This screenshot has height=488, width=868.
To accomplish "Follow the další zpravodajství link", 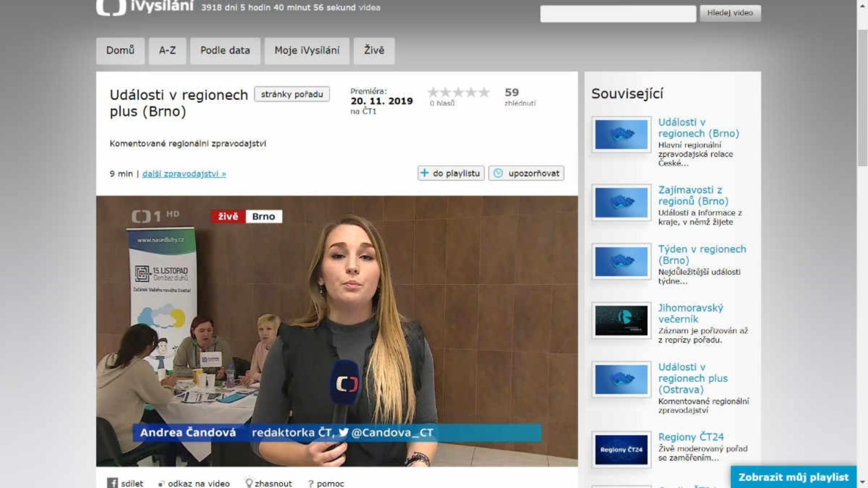I will coord(184,174).
